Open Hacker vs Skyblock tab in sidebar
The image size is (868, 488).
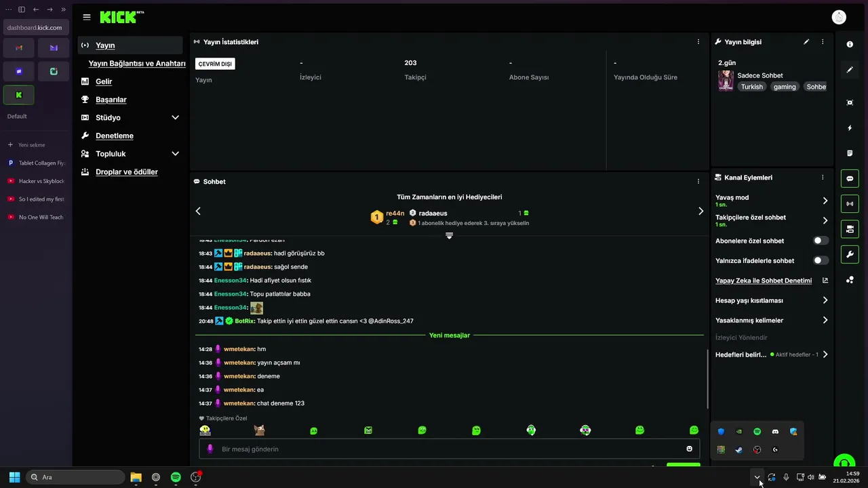pos(36,181)
